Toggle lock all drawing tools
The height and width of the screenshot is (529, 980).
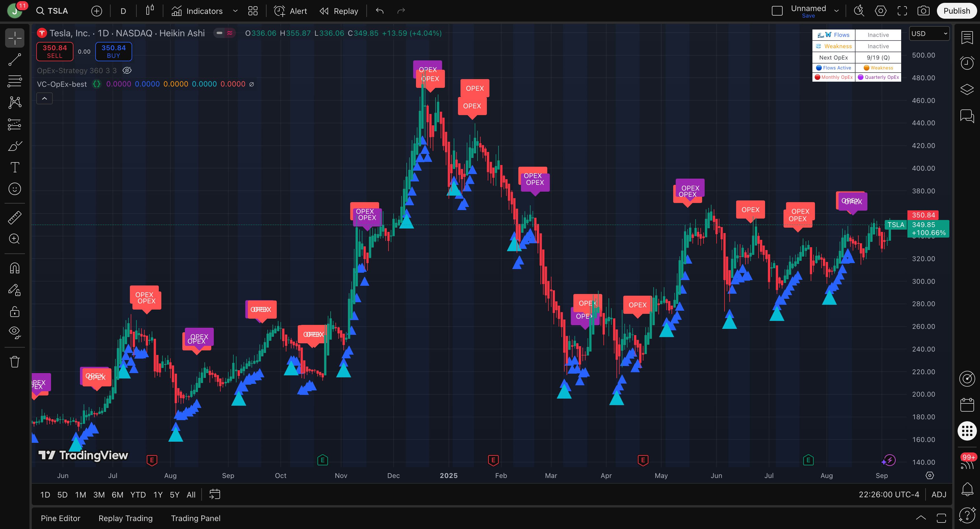tap(14, 312)
